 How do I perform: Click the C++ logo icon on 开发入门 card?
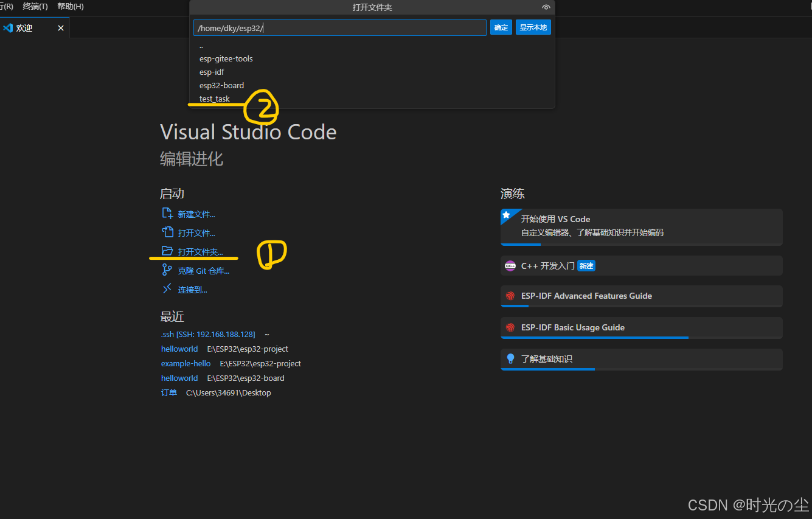click(510, 265)
